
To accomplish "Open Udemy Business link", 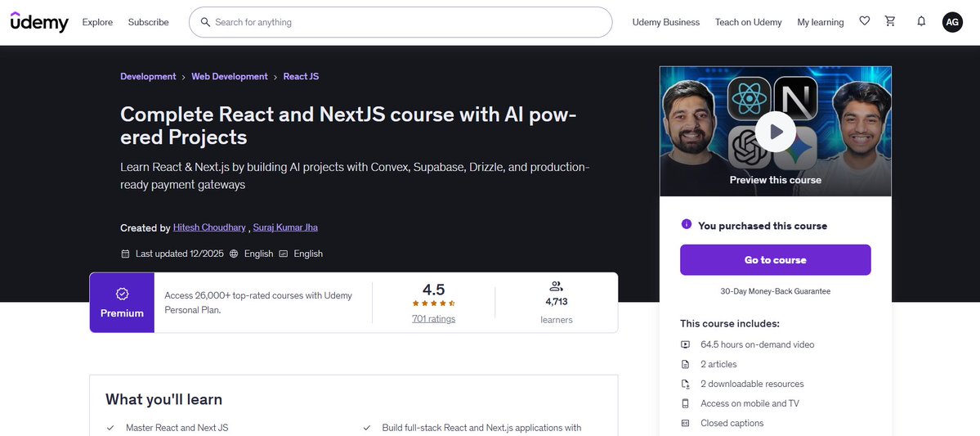I will click(666, 22).
